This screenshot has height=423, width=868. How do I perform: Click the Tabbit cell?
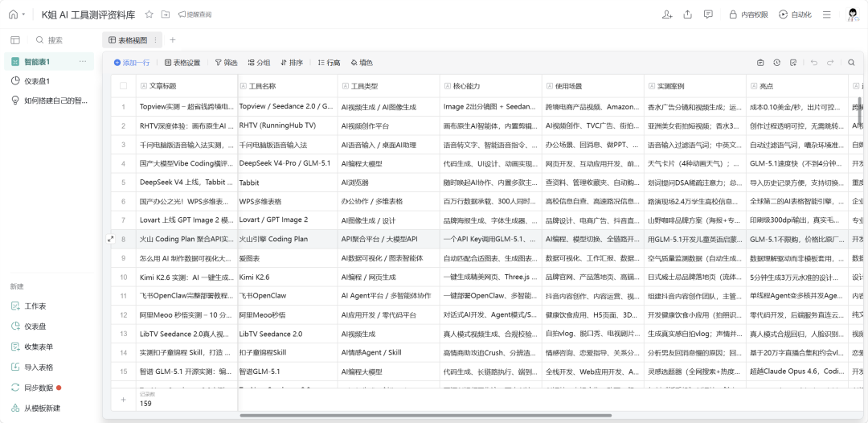[287, 183]
